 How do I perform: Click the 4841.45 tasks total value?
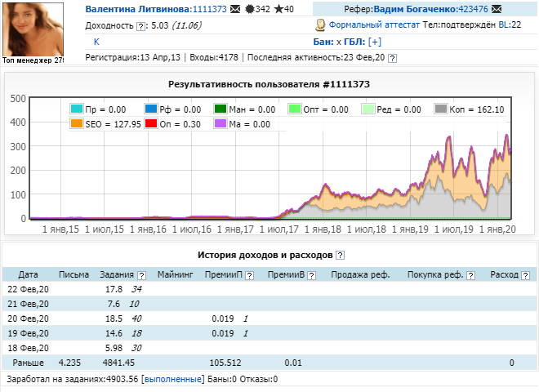[118, 363]
